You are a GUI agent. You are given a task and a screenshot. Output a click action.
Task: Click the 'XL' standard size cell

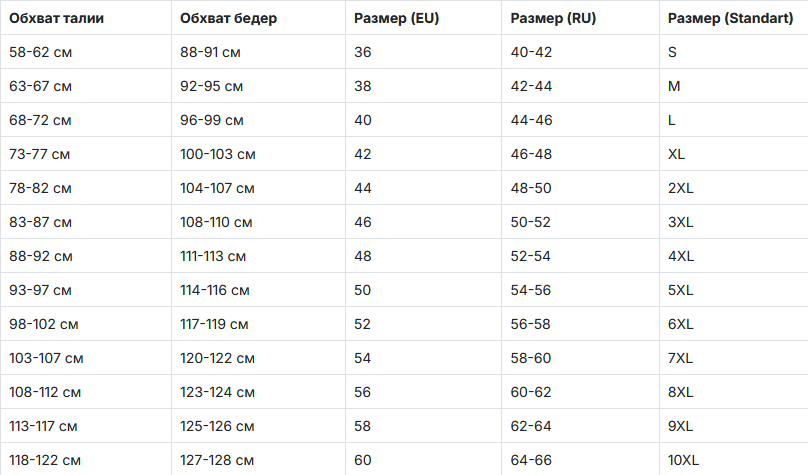[676, 154]
